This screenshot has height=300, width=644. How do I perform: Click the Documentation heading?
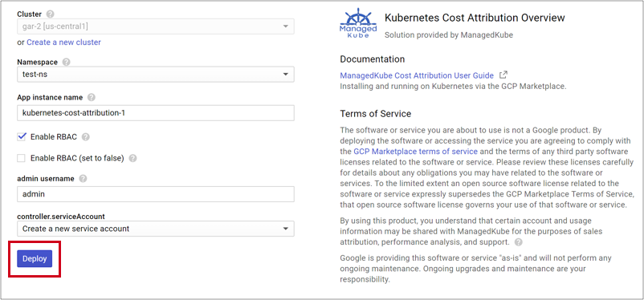(373, 59)
